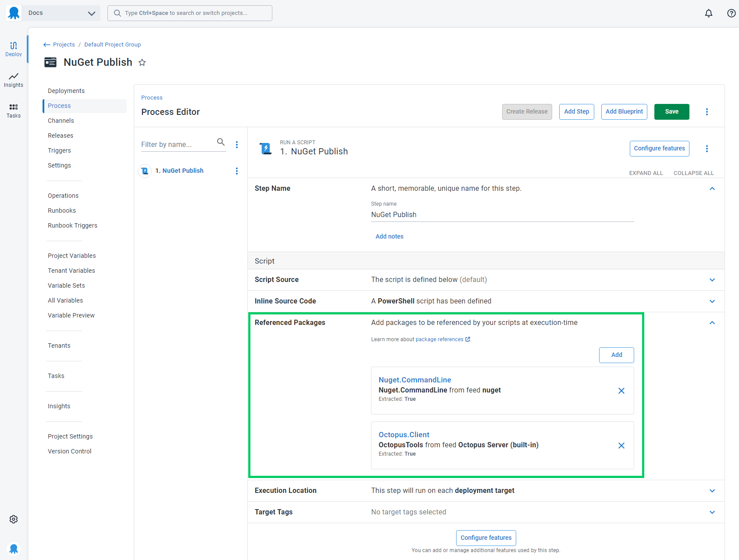The width and height of the screenshot is (739, 560).
Task: Click the Create Release button
Action: (x=527, y=112)
